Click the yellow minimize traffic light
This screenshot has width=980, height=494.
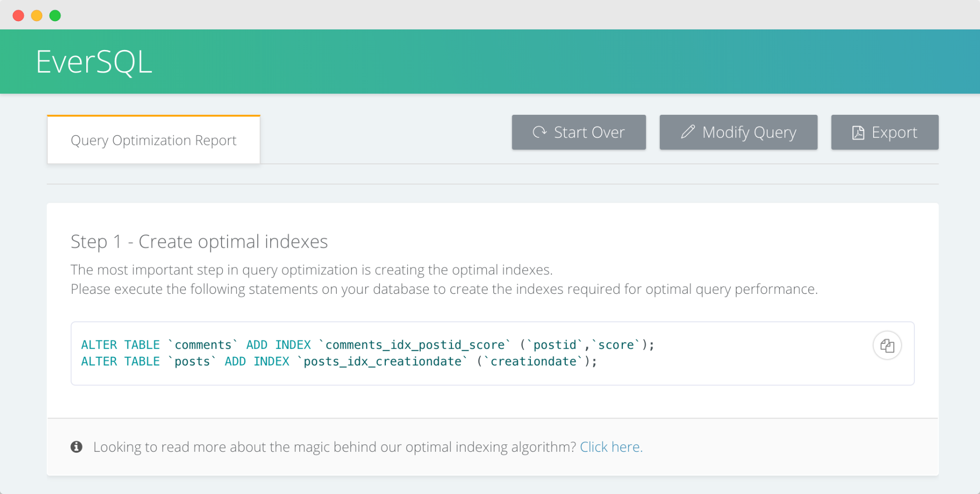click(37, 15)
